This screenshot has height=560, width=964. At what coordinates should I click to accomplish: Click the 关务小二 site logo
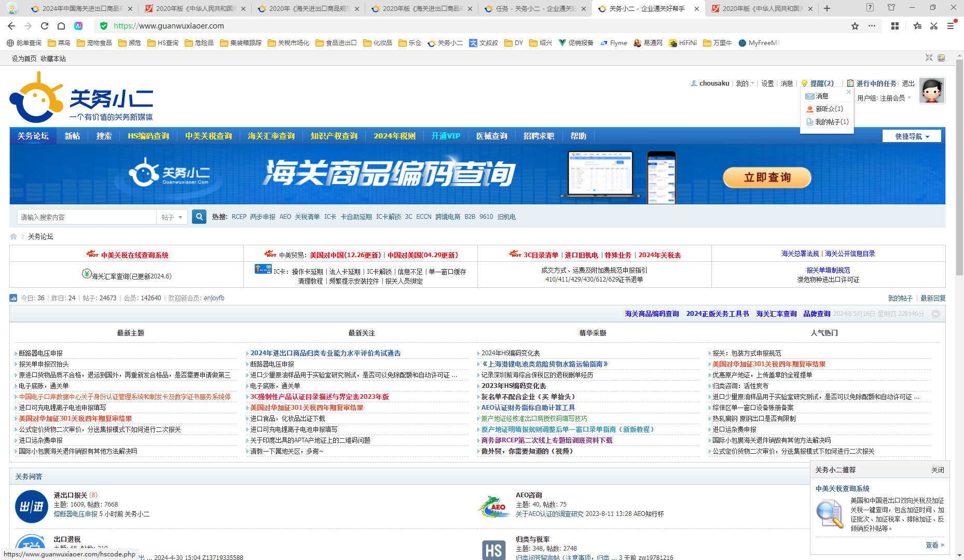coord(81,97)
